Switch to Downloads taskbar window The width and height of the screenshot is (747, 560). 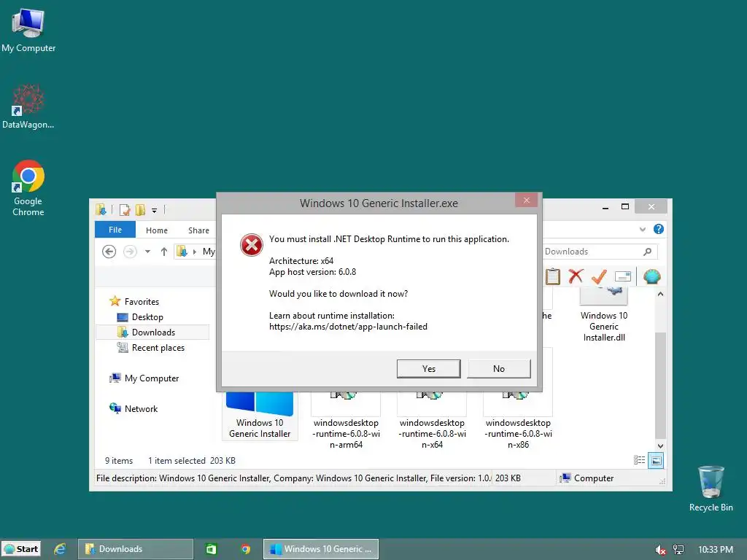click(136, 549)
